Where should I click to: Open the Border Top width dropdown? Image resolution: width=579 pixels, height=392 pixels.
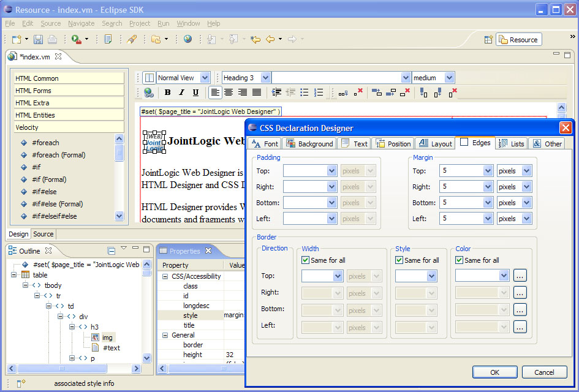338,276
